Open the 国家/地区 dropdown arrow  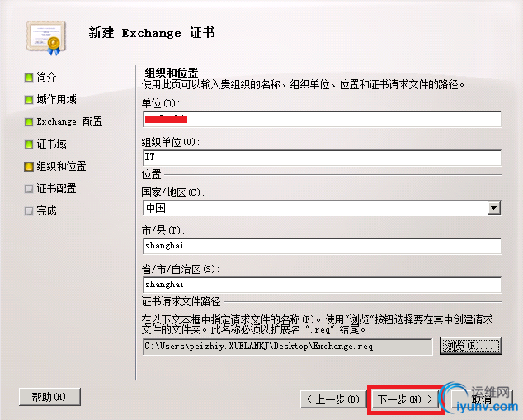[x=493, y=208]
